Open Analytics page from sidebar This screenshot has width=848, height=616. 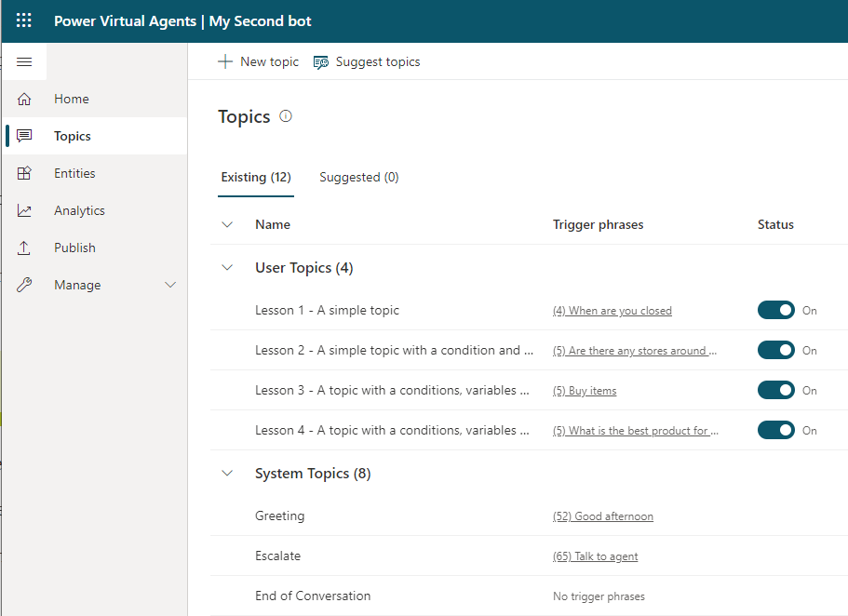[95, 210]
